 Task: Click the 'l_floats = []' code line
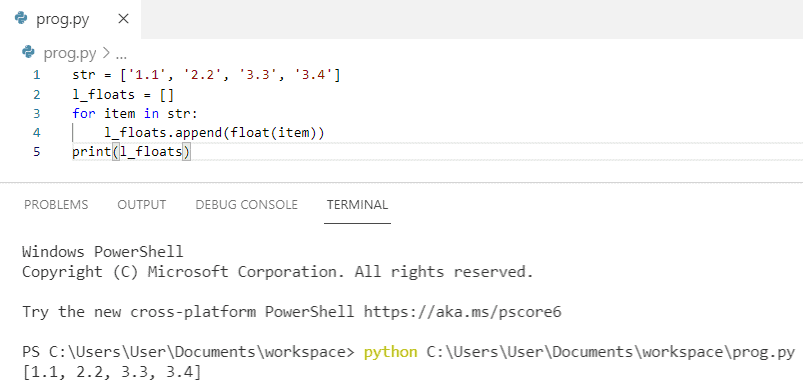pyautogui.click(x=123, y=95)
